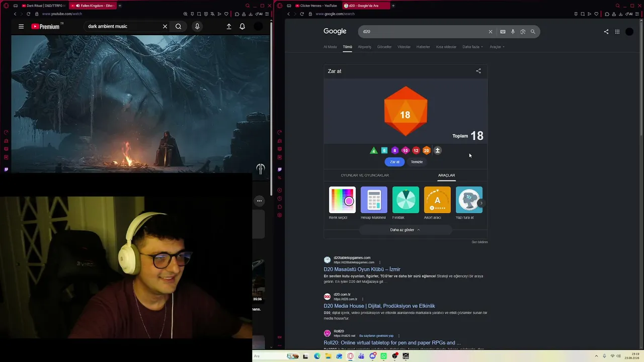Viewport: 644px width, 362px height.
Task: Open Google on-screen keyboard input tool
Action: coord(503,32)
